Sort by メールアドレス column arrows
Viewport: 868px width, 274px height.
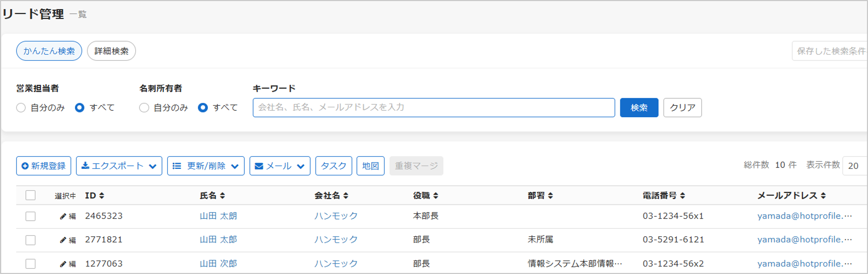coord(823,196)
